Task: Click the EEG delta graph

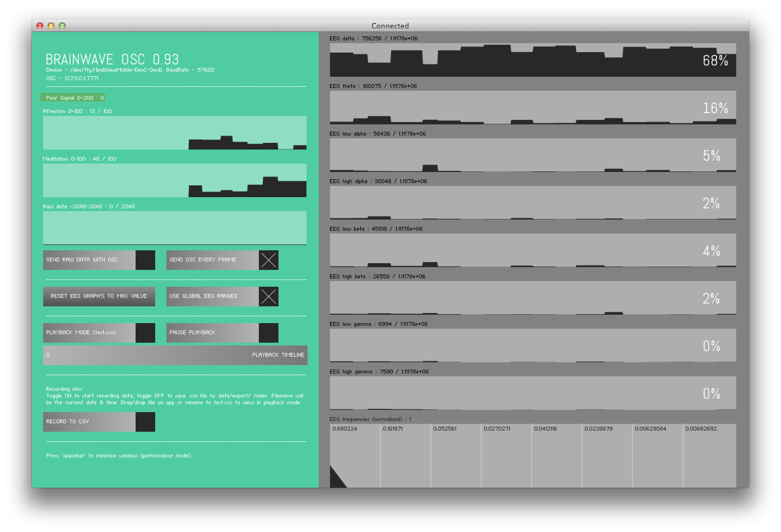Action: (x=533, y=60)
